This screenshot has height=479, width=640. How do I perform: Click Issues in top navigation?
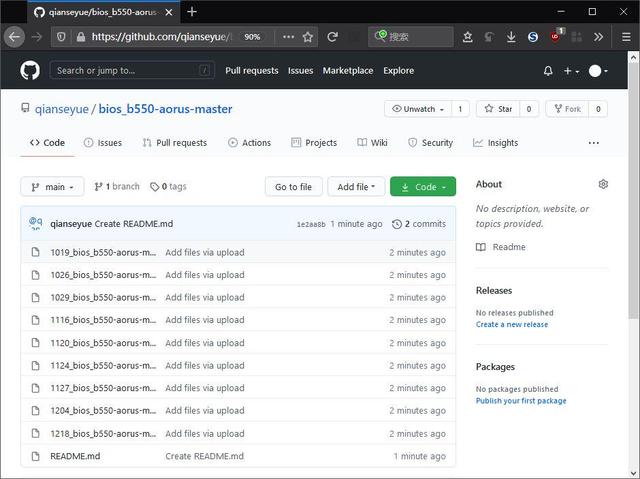click(300, 71)
